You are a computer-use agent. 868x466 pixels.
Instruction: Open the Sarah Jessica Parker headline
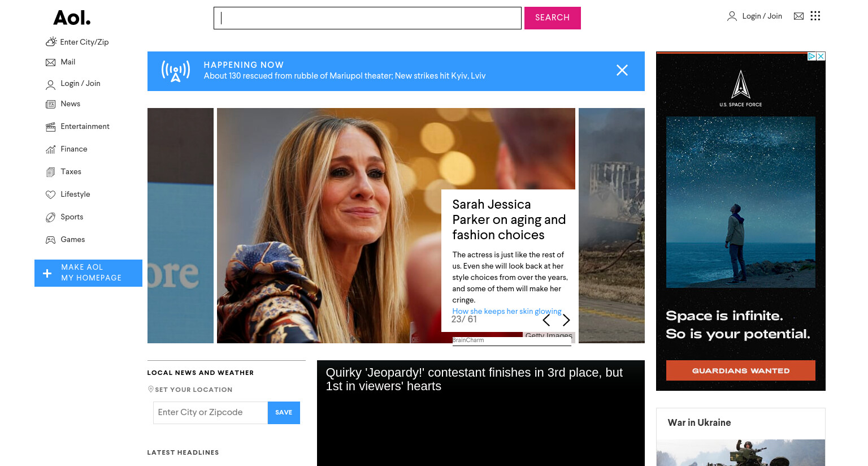(509, 219)
